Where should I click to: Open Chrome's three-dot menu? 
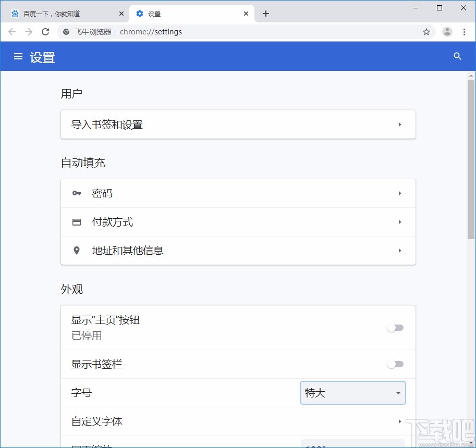465,32
